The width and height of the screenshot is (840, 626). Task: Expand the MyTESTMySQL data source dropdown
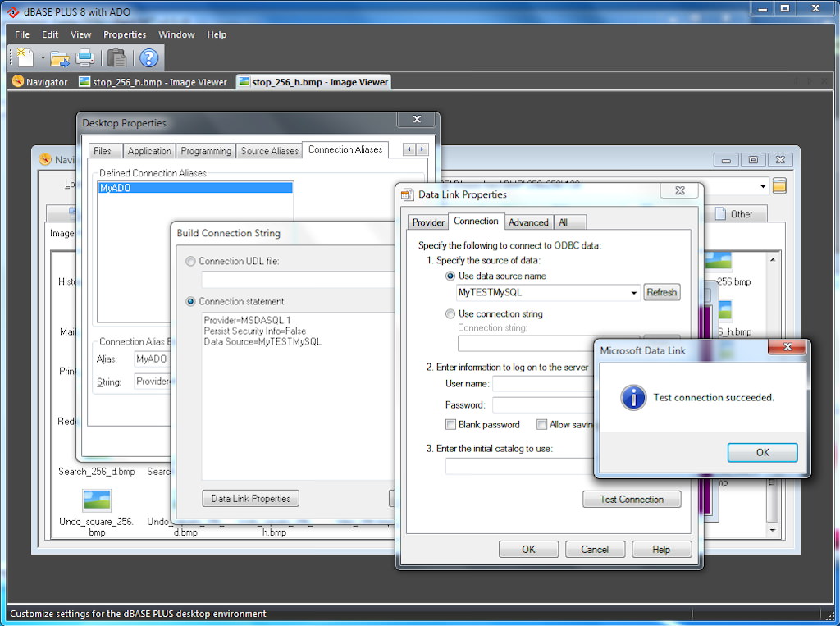(634, 293)
